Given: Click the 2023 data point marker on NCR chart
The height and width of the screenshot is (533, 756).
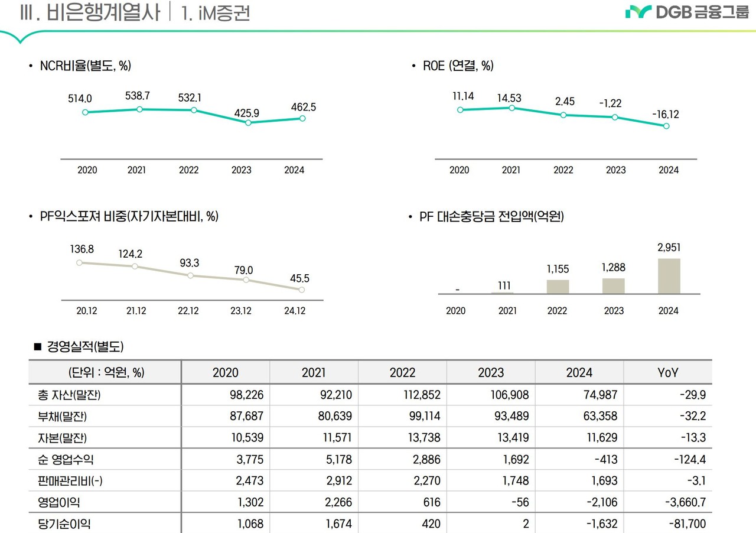Looking at the screenshot, I should (x=248, y=123).
